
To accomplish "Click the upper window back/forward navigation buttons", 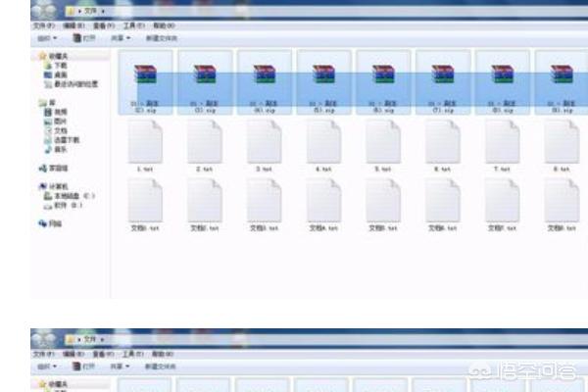I will (44, 10).
